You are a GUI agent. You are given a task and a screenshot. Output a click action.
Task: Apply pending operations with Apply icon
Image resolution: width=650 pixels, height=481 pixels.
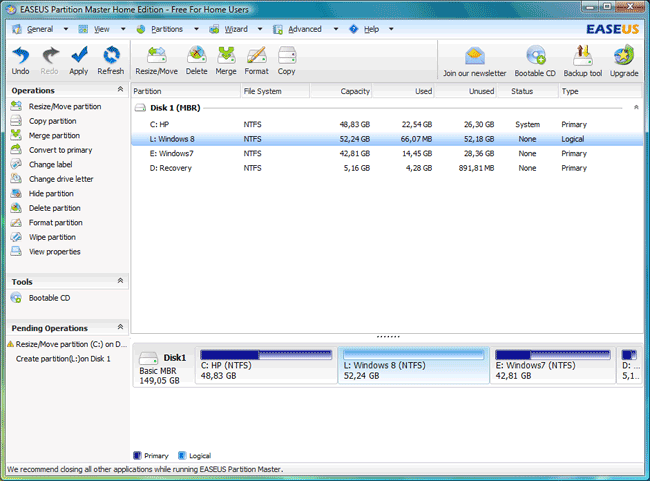[78, 59]
